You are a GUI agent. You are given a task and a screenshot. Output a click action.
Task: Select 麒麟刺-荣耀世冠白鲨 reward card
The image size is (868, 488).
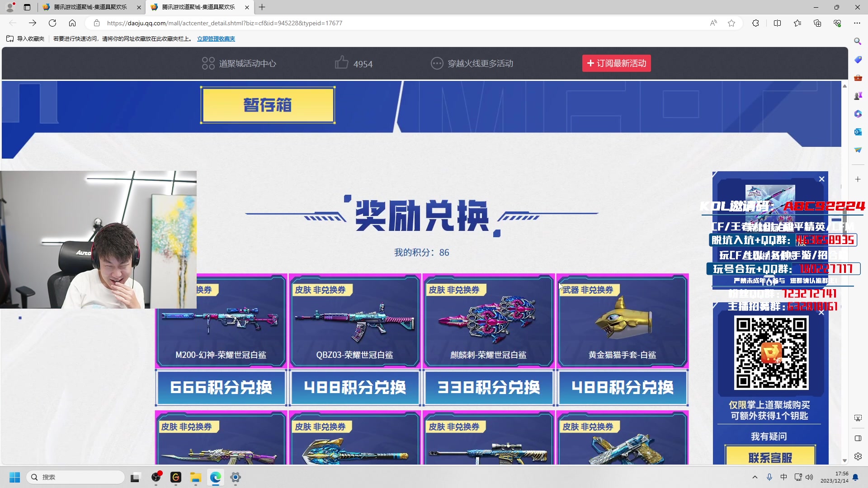489,321
